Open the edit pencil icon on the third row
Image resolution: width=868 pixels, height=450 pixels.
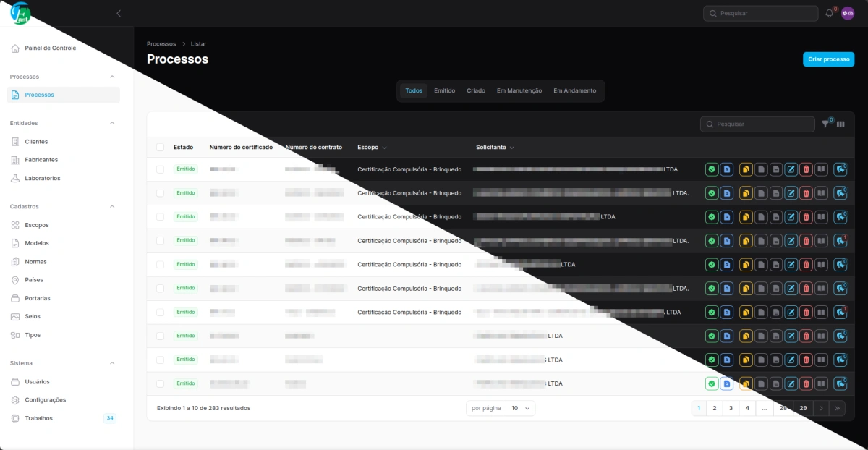click(791, 216)
